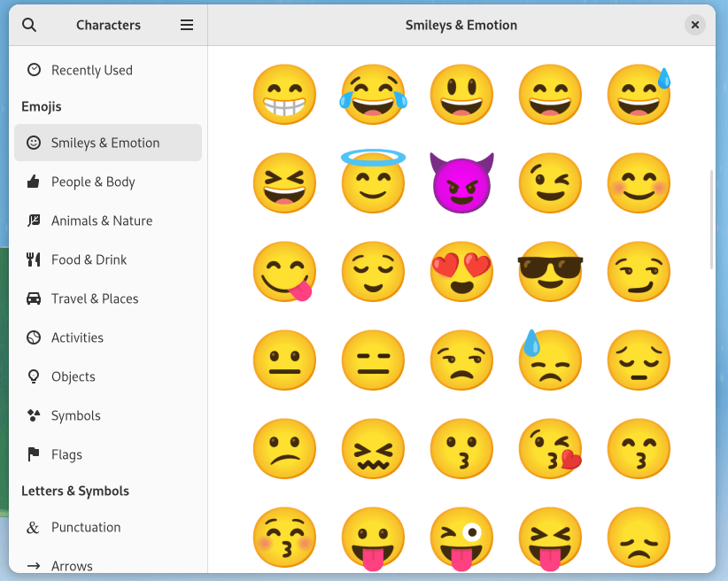728x581 pixels.
Task: Open the hamburger menu
Action: click(187, 25)
